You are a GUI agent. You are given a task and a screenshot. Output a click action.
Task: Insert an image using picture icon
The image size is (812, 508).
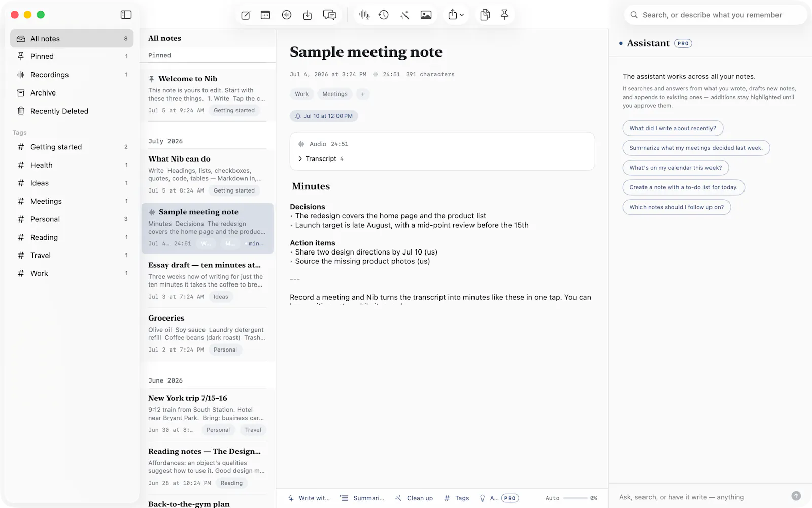coord(426,15)
